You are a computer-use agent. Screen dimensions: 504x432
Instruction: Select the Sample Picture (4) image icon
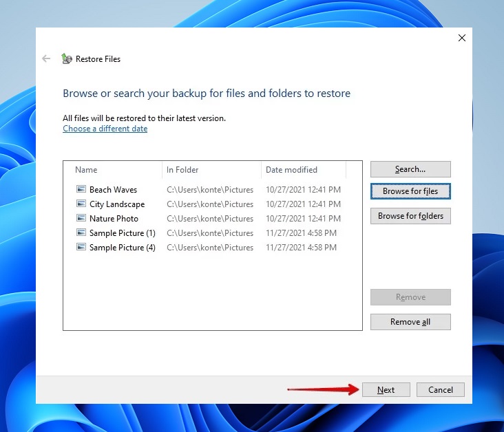[81, 247]
